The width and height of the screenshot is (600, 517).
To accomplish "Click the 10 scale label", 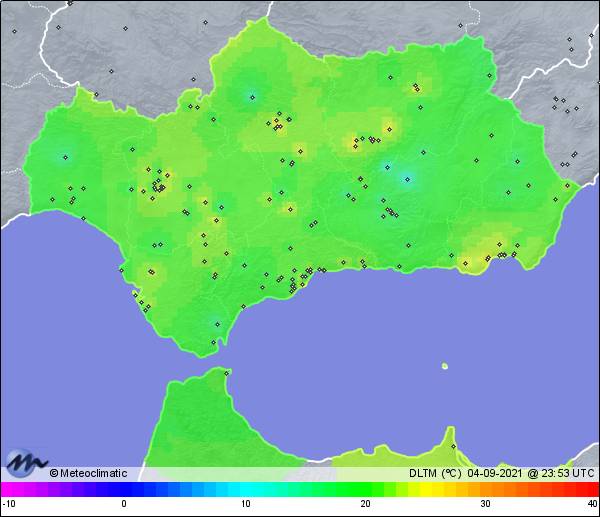I will pos(246,504).
